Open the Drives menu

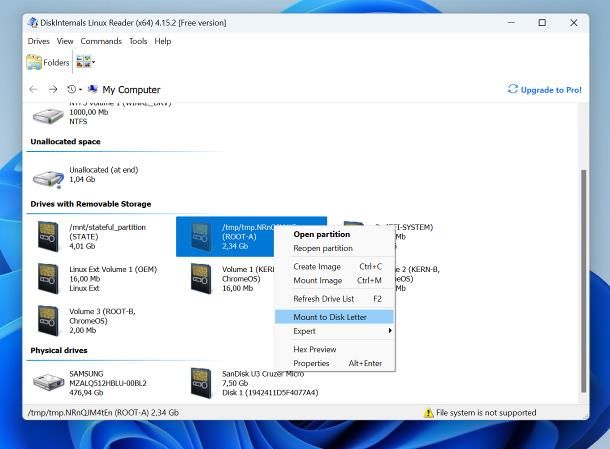pyautogui.click(x=39, y=41)
